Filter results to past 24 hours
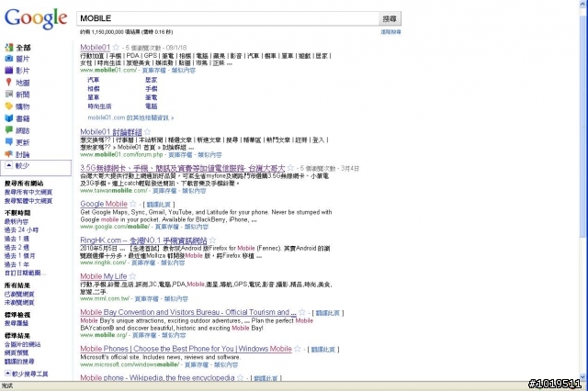Image resolution: width=588 pixels, height=391 pixels. (x=21, y=229)
